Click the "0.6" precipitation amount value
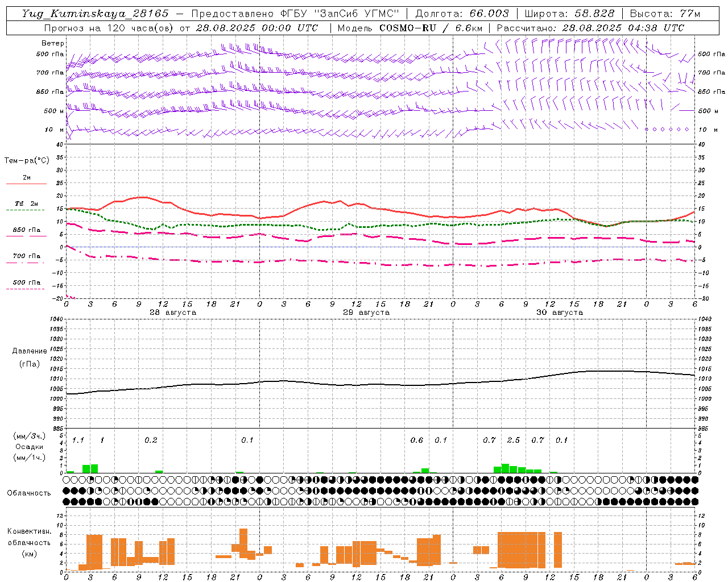The image size is (728, 582). tap(417, 440)
